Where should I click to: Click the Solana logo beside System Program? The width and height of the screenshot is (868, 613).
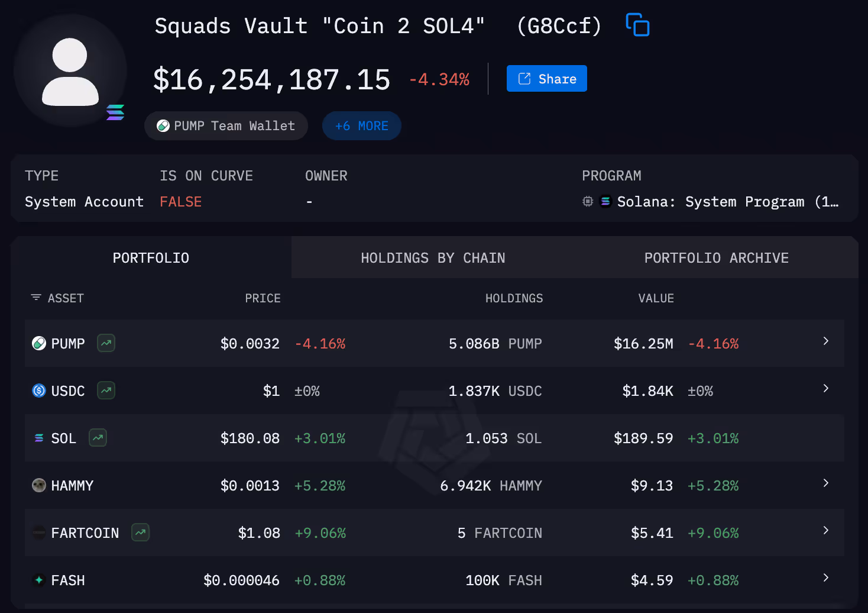605,201
